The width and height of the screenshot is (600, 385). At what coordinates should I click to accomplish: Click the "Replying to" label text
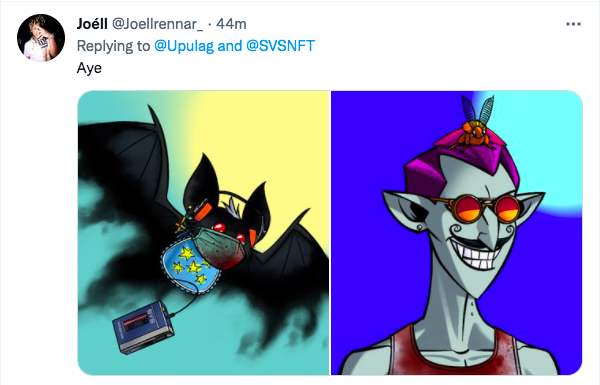[113, 46]
